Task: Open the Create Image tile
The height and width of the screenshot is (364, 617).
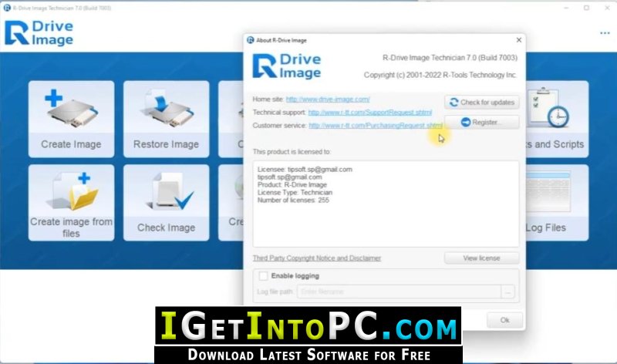Action: (x=71, y=120)
